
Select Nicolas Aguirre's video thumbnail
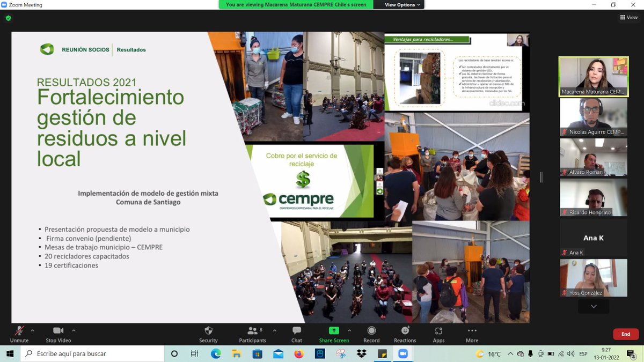click(594, 117)
